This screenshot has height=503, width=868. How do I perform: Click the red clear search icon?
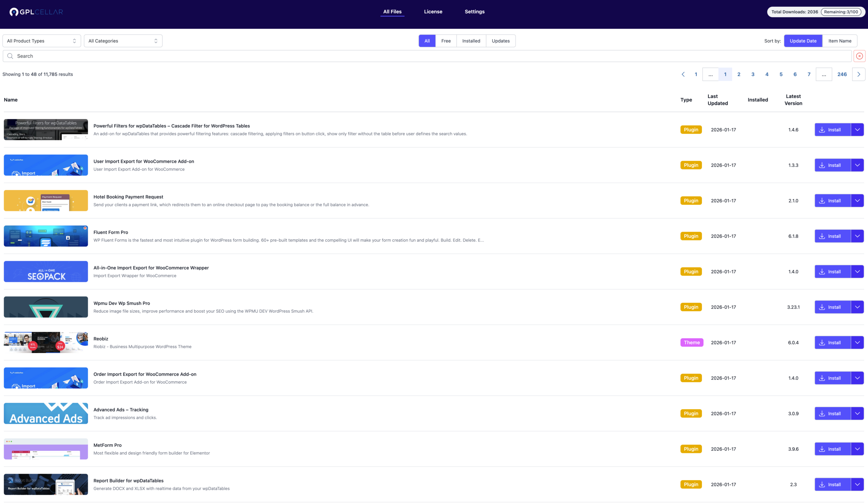860,56
